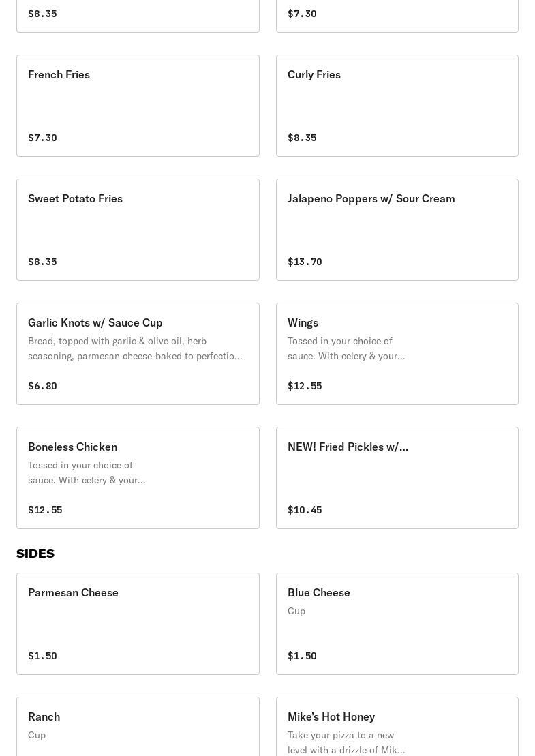Select the cut-off card above French Fries
535x756 pixels.
click(138, 15)
